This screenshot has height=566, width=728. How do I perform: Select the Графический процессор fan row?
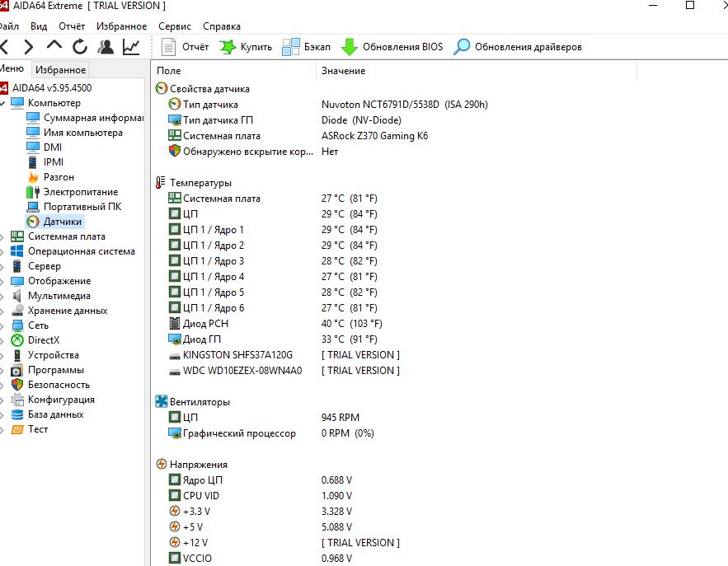pyautogui.click(x=271, y=433)
